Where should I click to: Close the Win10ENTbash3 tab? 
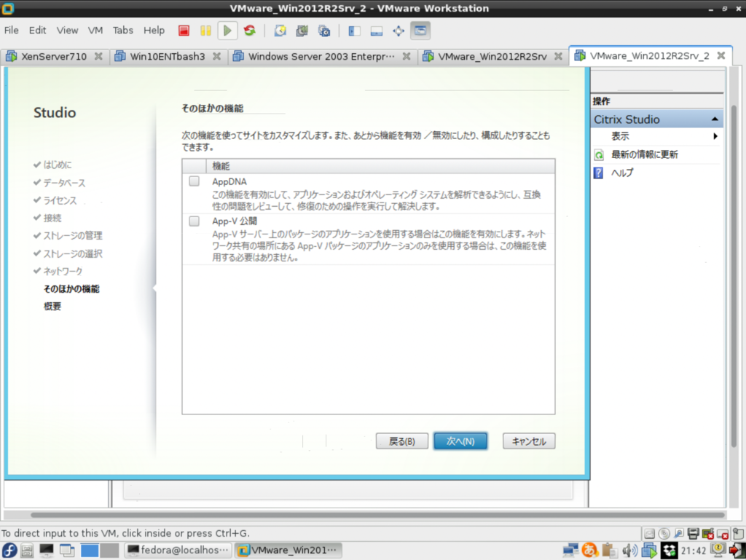point(216,56)
